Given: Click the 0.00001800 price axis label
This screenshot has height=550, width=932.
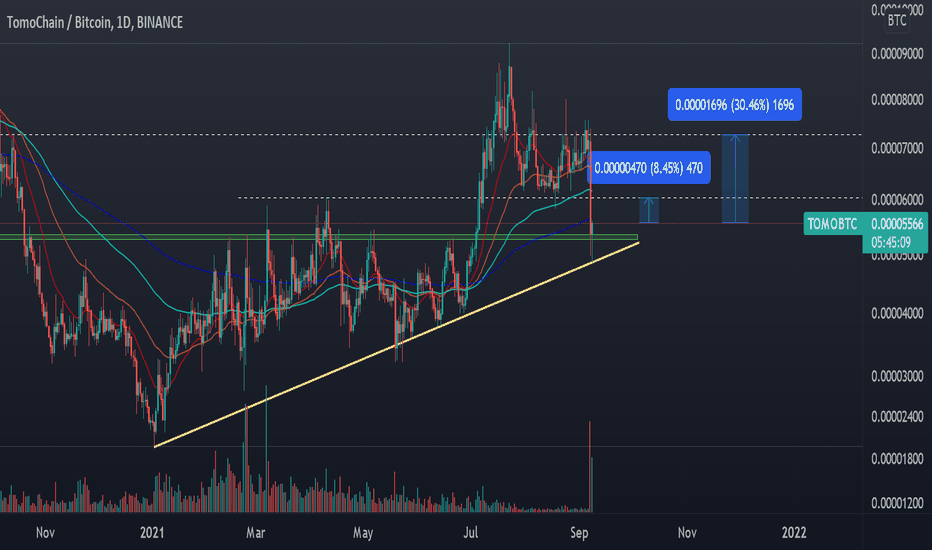Looking at the screenshot, I should tap(898, 459).
